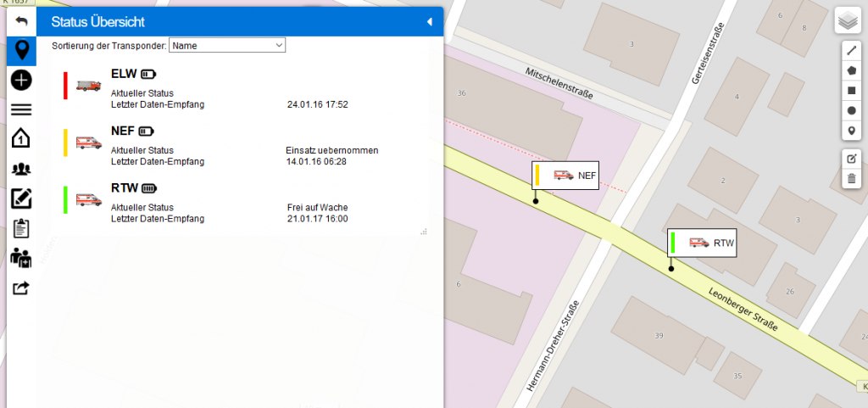Select the NEF entry in the list
The height and width of the screenshot is (408, 868).
[123, 131]
